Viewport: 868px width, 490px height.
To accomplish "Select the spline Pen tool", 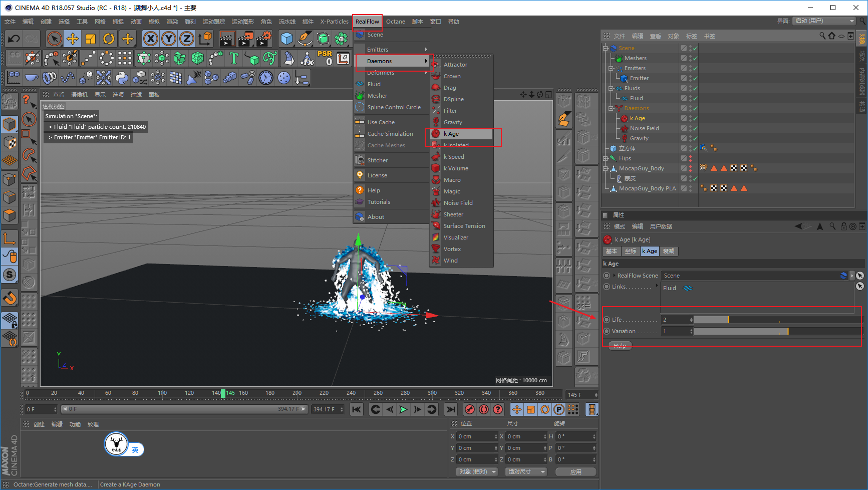I will pos(305,39).
